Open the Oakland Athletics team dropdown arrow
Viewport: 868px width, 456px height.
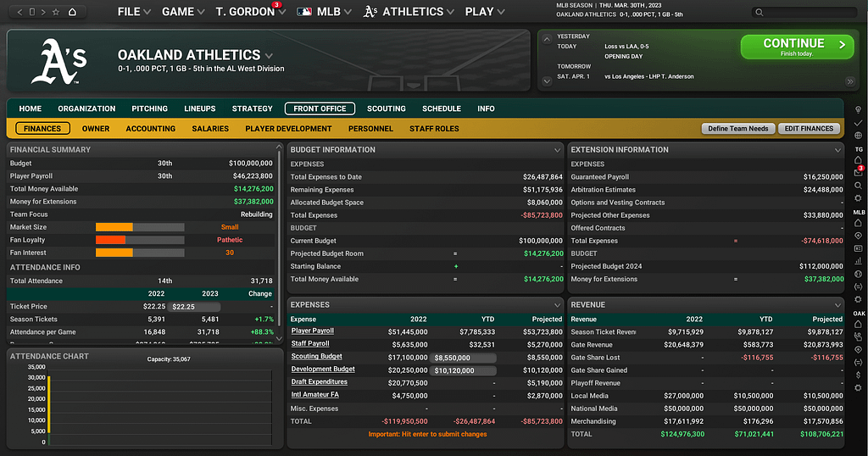click(270, 56)
